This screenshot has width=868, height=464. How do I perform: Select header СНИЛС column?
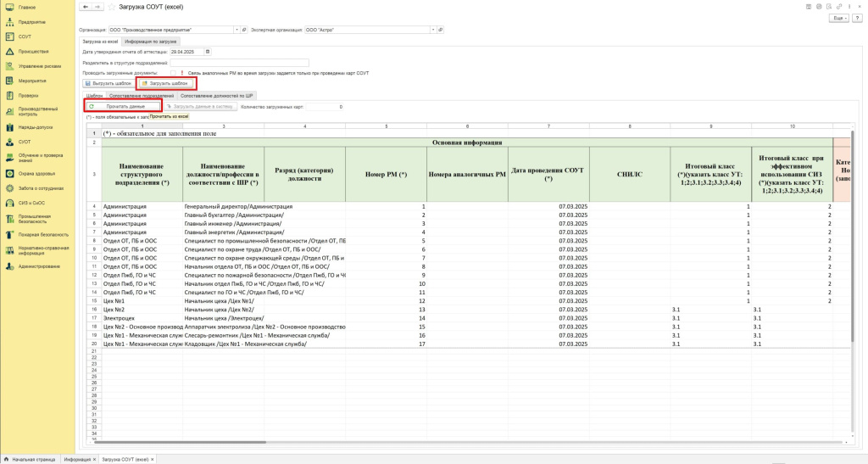[630, 175]
